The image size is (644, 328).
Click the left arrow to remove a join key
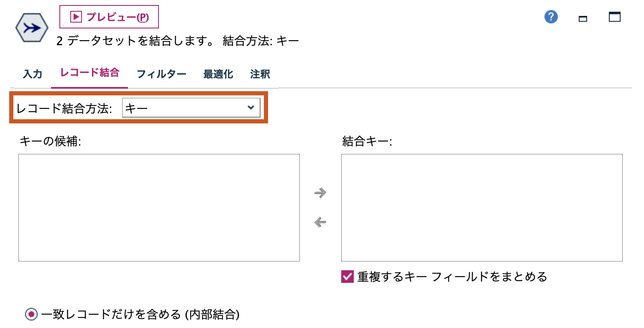click(320, 222)
